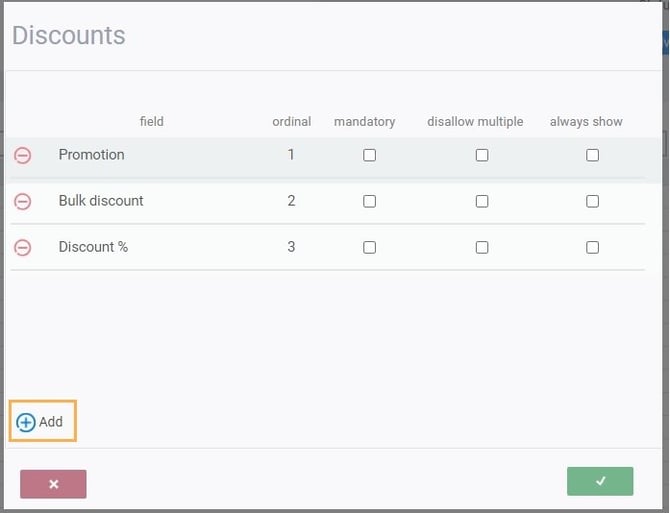Check always show for Promotion
This screenshot has height=513, width=670.
(592, 155)
